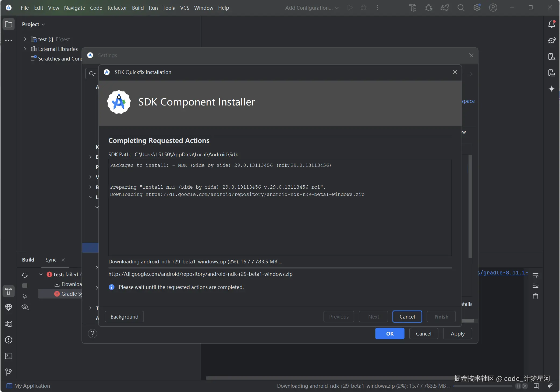Toggle soft-wrap in build output
Screen dimensions: 560x392
click(x=535, y=275)
